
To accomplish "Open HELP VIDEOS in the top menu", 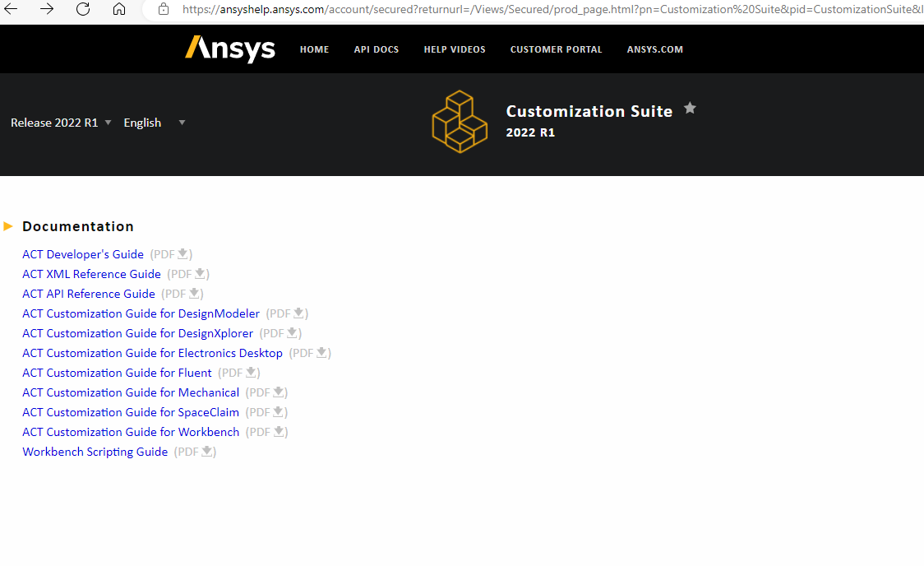I will pyautogui.click(x=455, y=49).
